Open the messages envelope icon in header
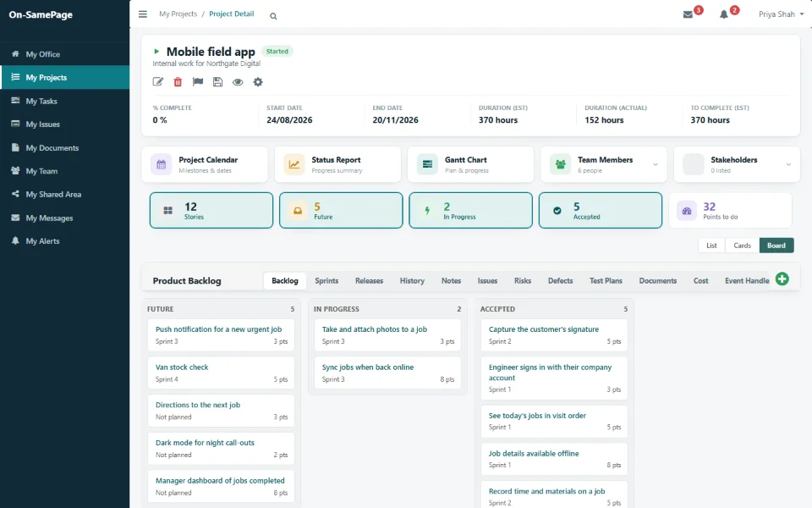Screen dimensions: 812x508 click(688, 14)
